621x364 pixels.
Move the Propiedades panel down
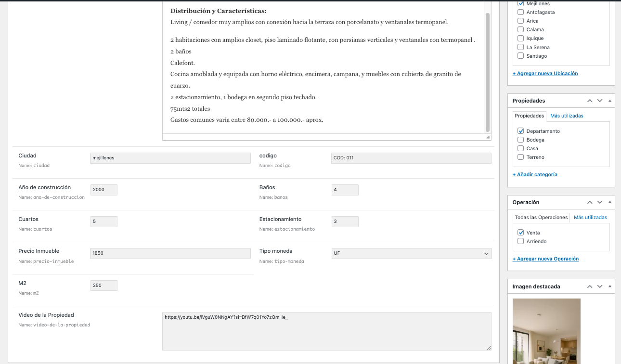[600, 101]
